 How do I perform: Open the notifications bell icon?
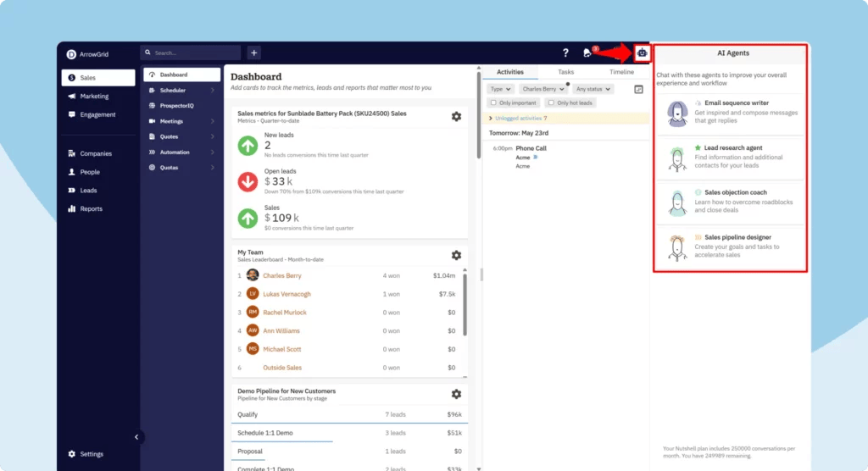pyautogui.click(x=587, y=53)
